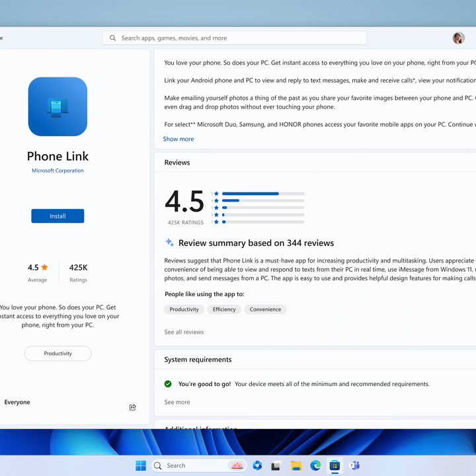476x476 pixels.
Task: Click the 2-star rating bar
Action: (263, 215)
